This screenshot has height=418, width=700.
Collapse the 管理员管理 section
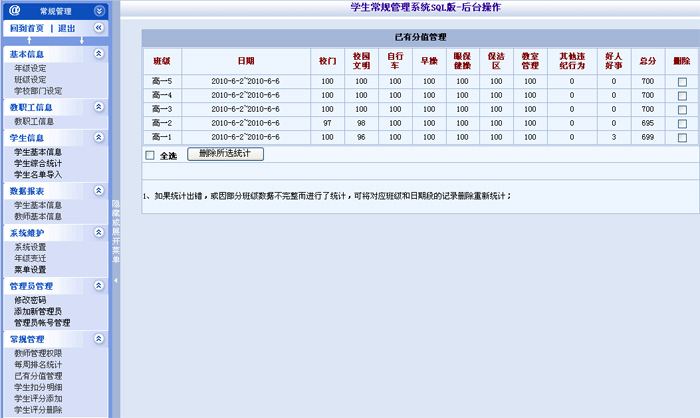[98, 285]
